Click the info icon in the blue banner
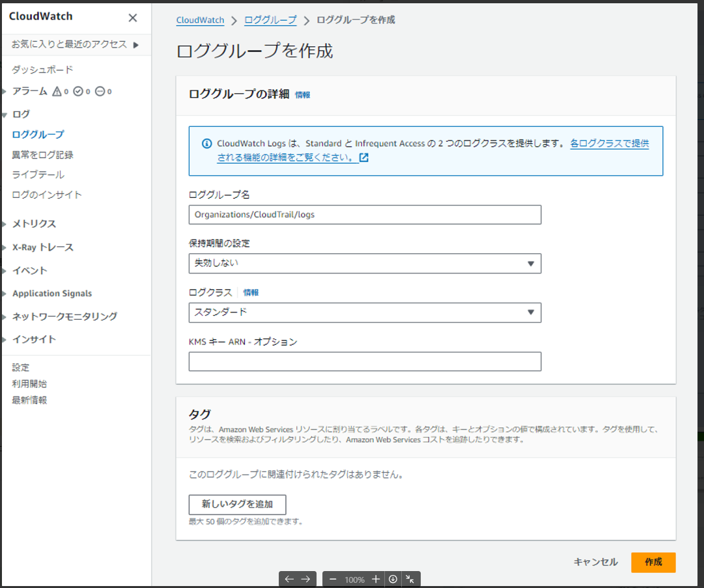The width and height of the screenshot is (704, 588). (206, 144)
